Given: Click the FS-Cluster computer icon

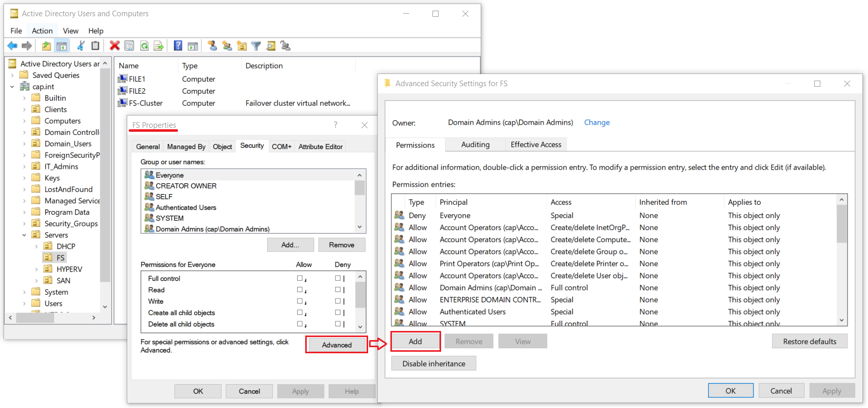Looking at the screenshot, I should click(122, 103).
